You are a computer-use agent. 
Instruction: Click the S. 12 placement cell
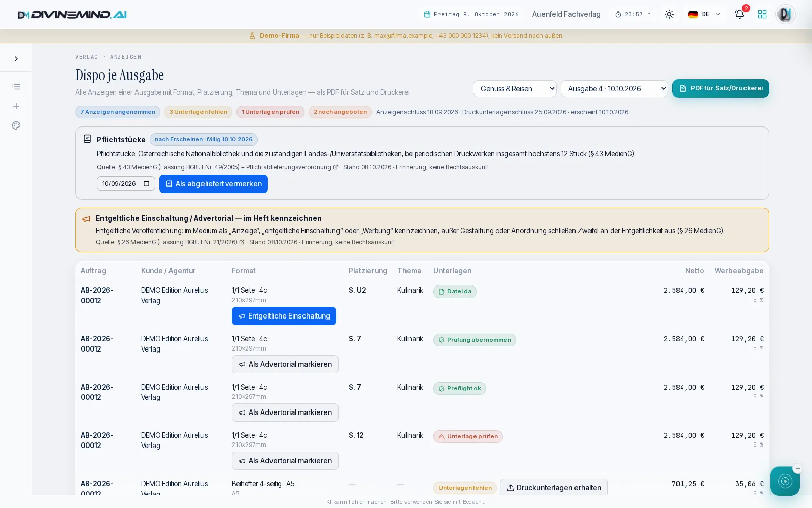tap(356, 435)
